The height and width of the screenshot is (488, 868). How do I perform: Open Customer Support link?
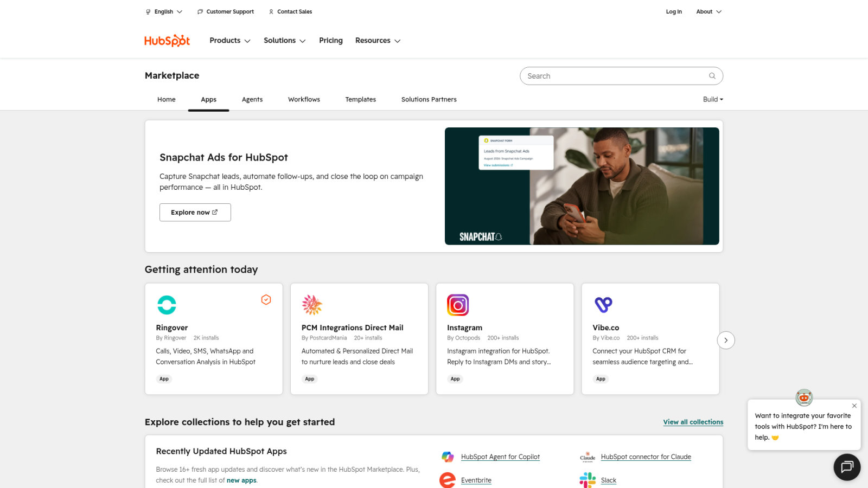[230, 12]
